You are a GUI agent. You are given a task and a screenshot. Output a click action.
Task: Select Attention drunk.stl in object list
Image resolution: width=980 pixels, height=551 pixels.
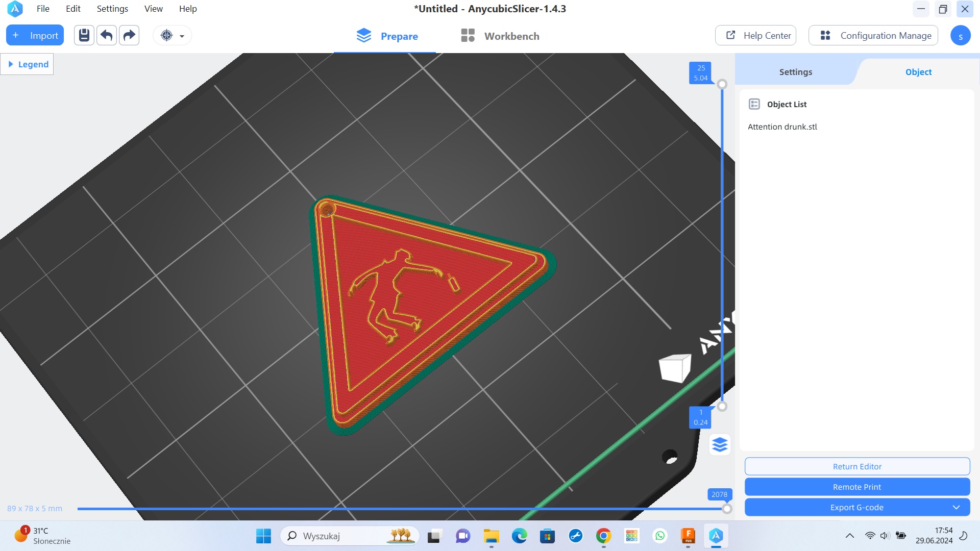(782, 127)
